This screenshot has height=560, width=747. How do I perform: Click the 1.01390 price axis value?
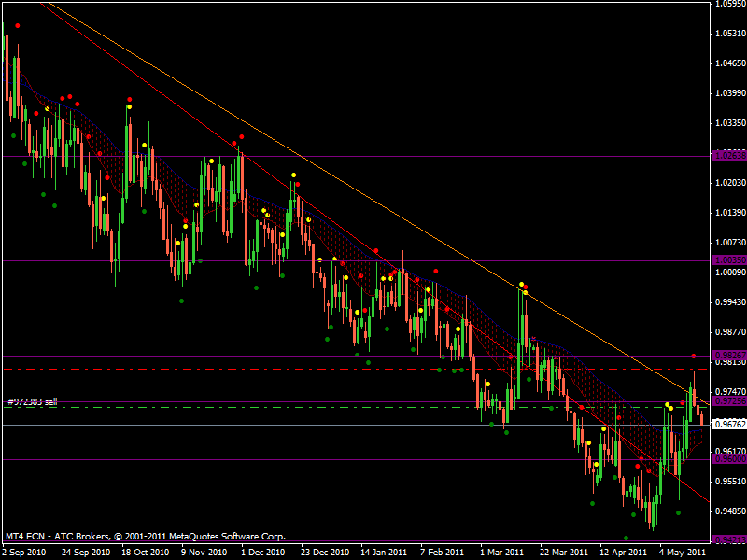[731, 213]
